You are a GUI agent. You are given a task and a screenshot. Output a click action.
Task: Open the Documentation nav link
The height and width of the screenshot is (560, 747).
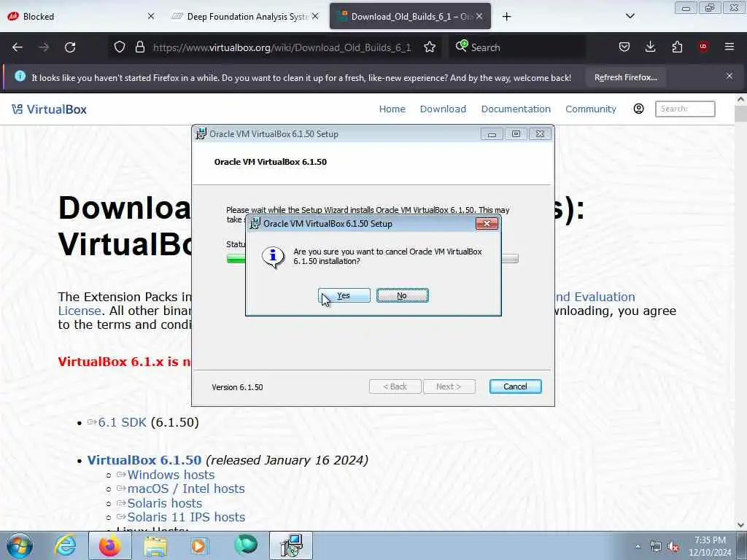point(516,109)
